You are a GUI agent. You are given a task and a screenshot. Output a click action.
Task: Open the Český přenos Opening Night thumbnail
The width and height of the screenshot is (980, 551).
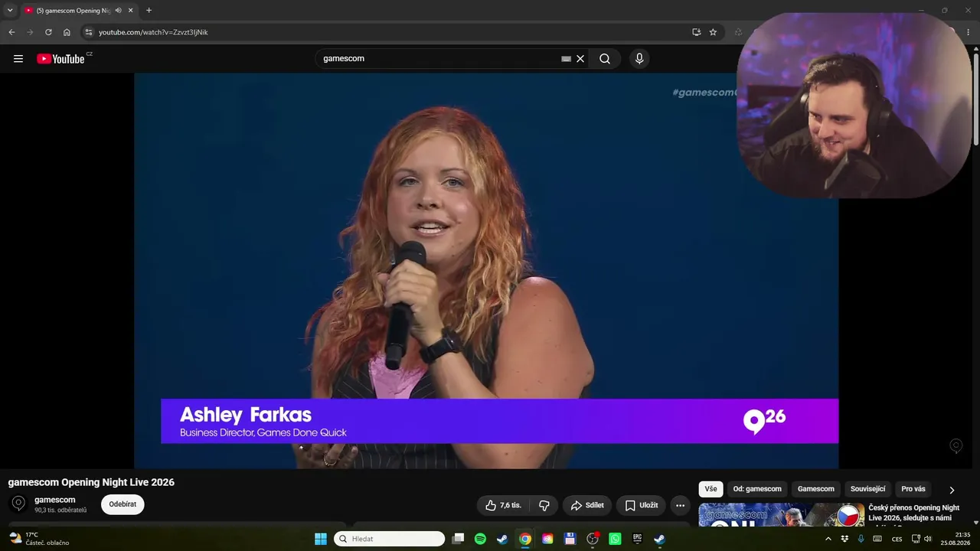click(x=781, y=515)
